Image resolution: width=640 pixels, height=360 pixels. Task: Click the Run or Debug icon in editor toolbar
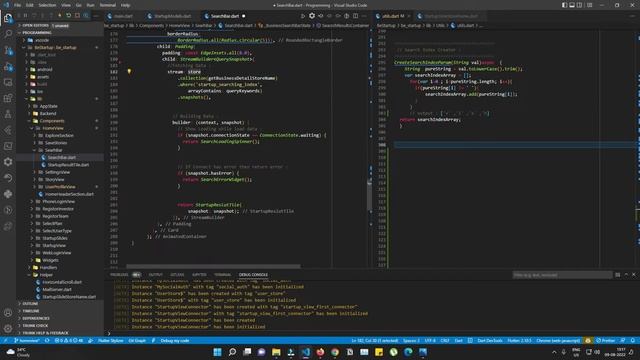[x=302, y=16]
